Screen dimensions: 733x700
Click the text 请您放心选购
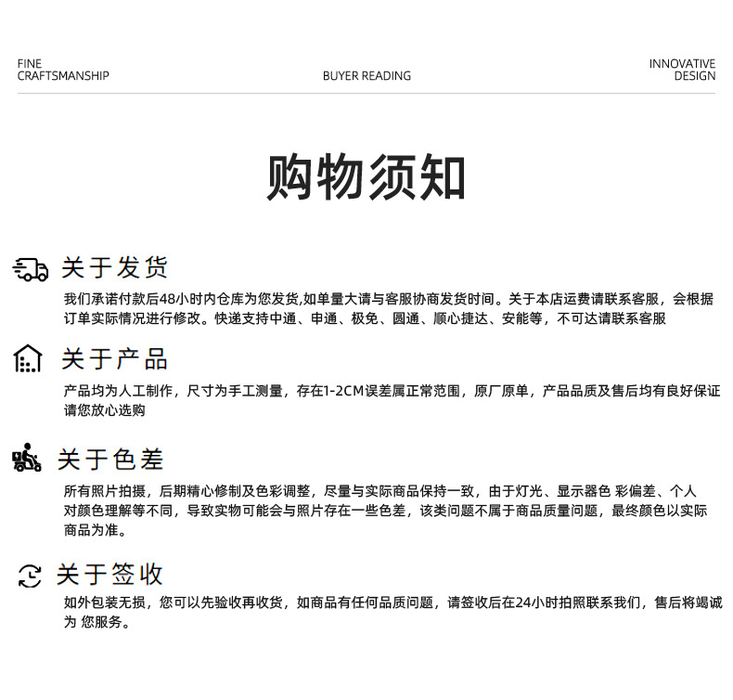[x=105, y=410]
